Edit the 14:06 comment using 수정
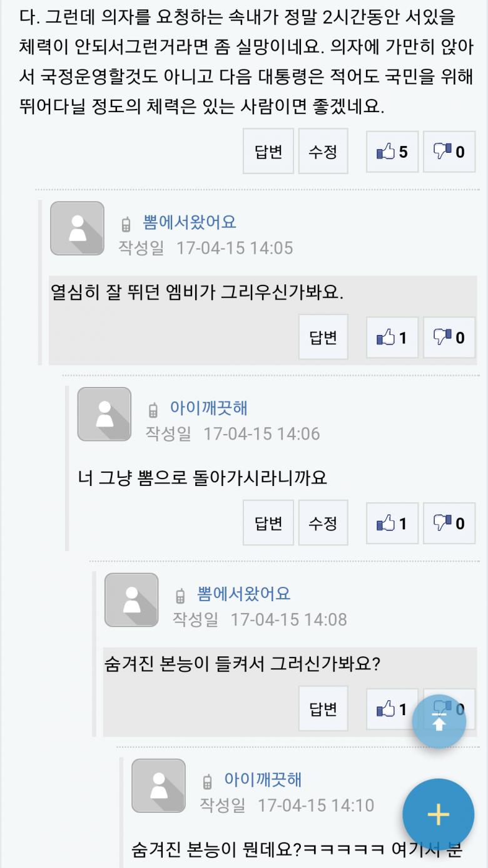 (x=323, y=523)
